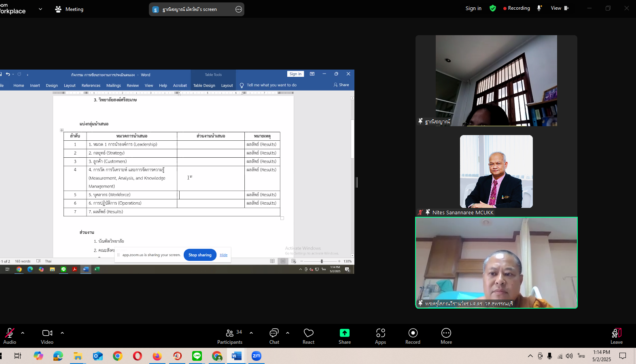Click the empty cell beside 5. บุคลากร (Workforce)
Image resolution: width=636 pixels, height=364 pixels.
click(x=211, y=195)
